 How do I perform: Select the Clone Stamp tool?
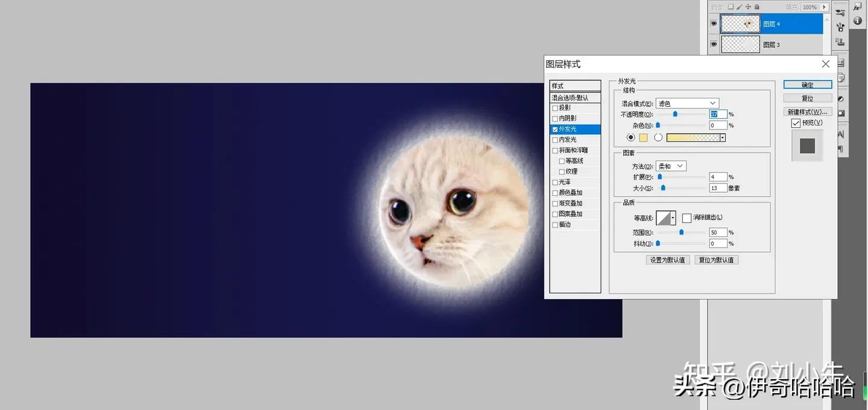841,42
